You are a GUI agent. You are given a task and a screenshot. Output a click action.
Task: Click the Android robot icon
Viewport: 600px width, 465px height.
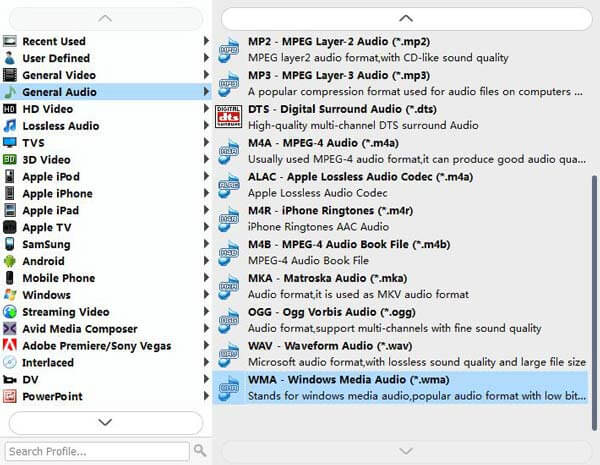click(10, 261)
